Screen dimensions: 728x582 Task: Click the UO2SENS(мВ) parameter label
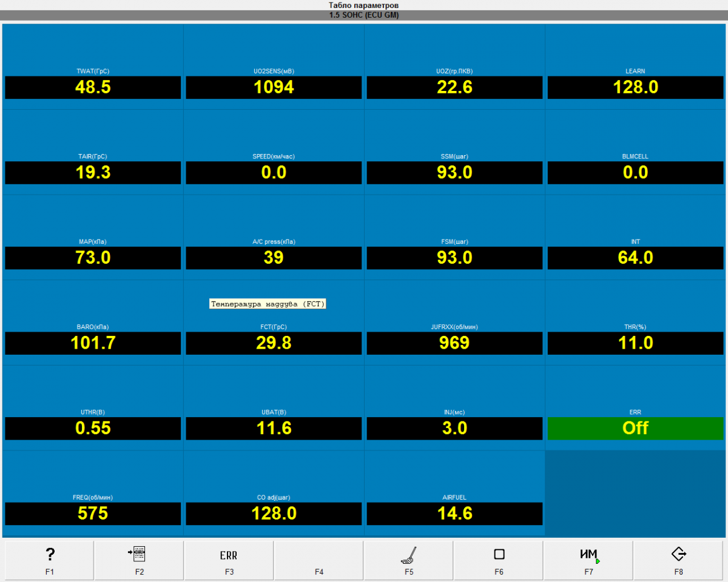coord(274,71)
